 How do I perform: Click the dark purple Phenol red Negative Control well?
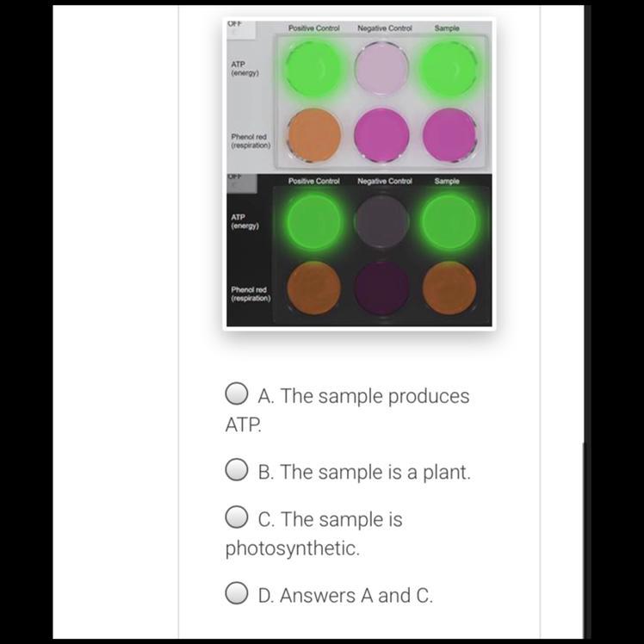coord(382,288)
